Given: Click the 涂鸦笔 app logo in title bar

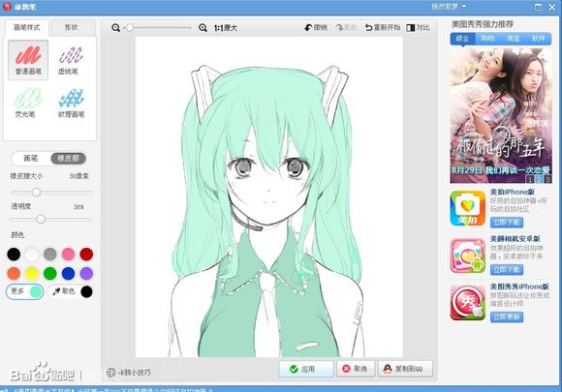Looking at the screenshot, I should click(7, 6).
